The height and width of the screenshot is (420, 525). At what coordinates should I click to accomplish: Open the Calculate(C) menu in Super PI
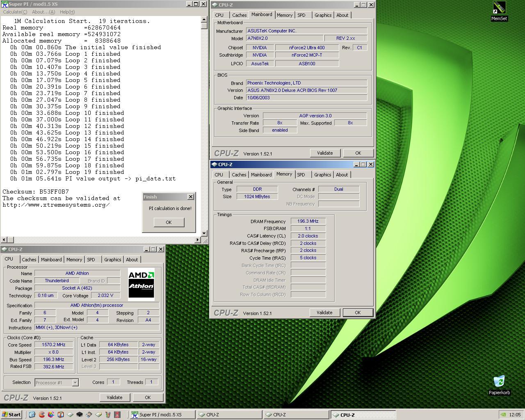(15, 12)
